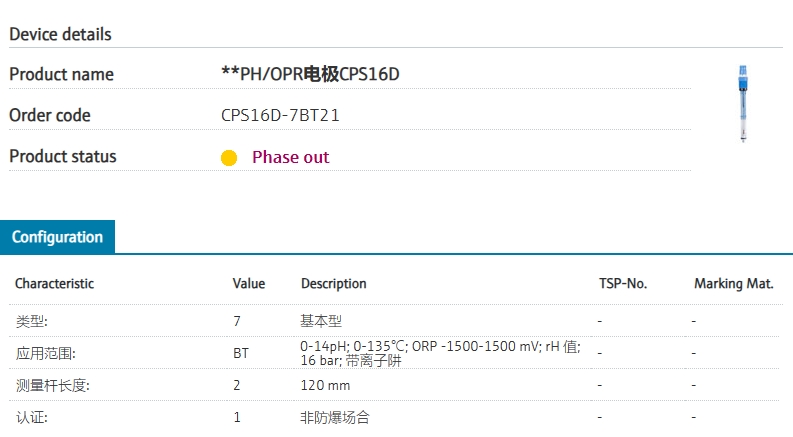Click the BT value cell
793x437 pixels.
coord(241,353)
